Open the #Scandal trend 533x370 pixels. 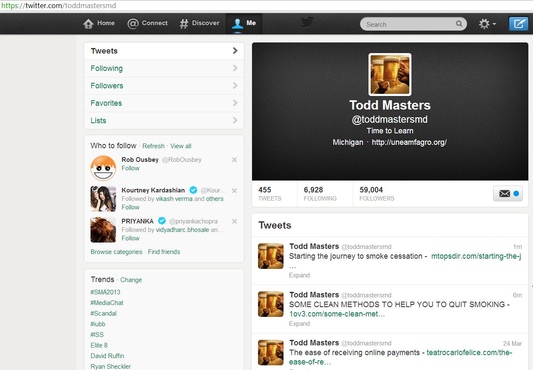point(104,313)
